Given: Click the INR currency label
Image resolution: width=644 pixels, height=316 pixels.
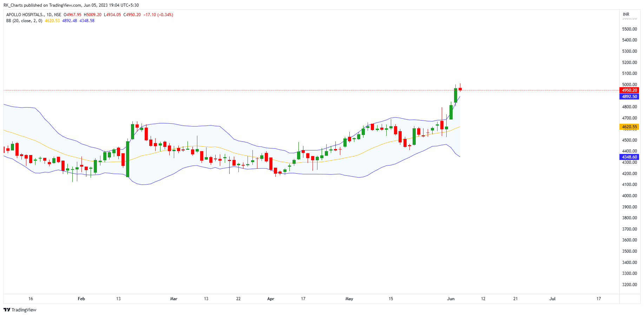Looking at the screenshot, I should click(626, 14).
